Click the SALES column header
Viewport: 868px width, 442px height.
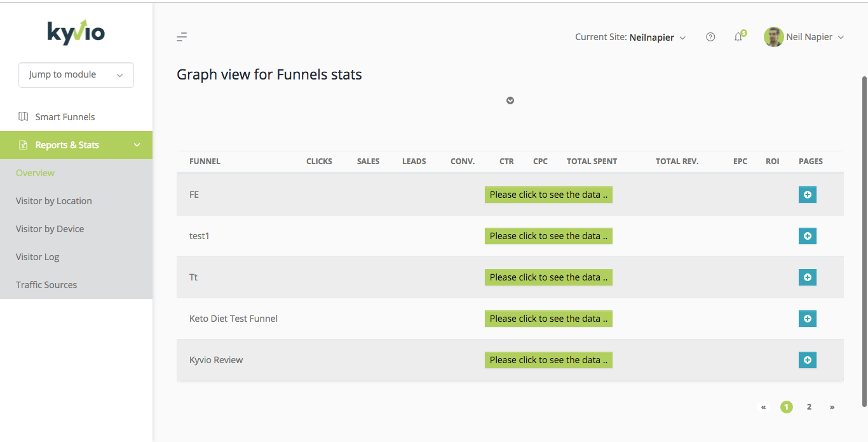point(368,162)
